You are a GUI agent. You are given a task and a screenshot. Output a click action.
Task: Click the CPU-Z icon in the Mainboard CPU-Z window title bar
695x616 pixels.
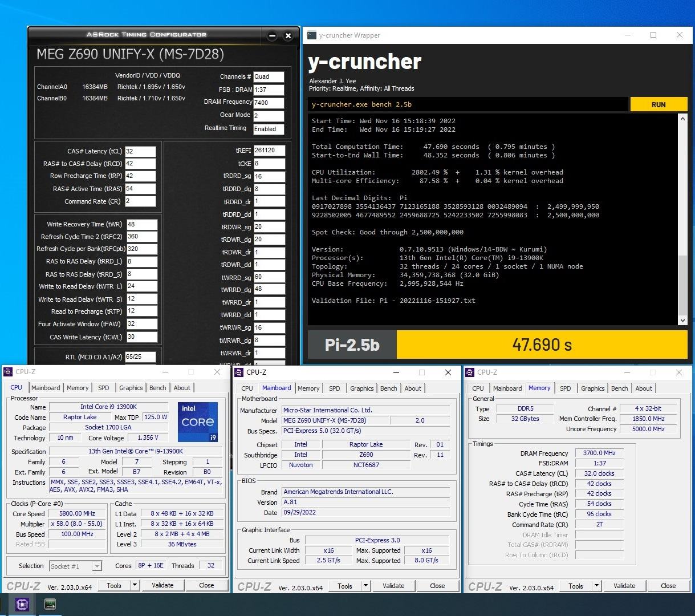coord(239,372)
